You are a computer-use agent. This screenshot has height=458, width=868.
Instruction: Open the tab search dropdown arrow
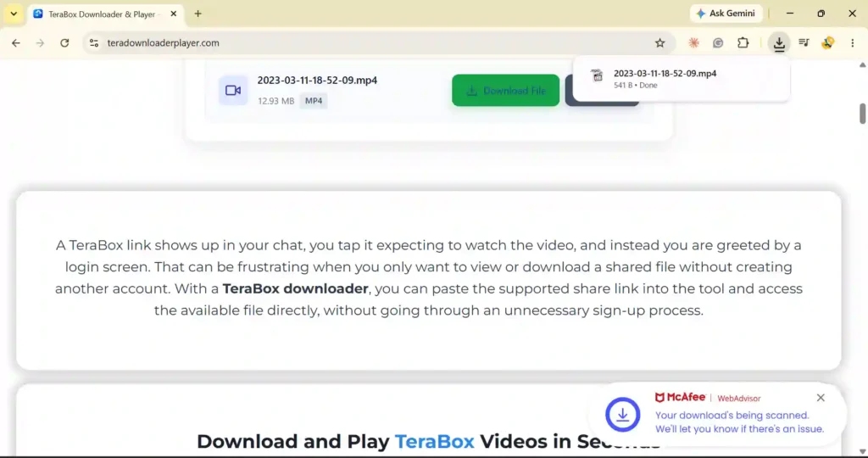(14, 14)
